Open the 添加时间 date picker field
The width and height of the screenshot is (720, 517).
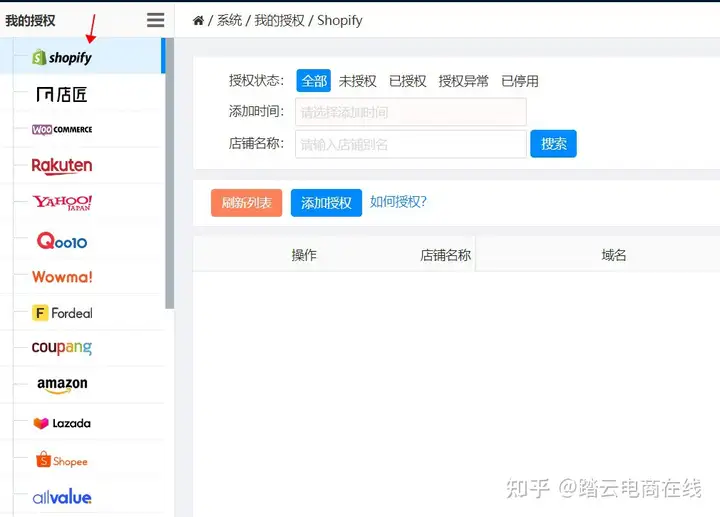click(x=411, y=112)
